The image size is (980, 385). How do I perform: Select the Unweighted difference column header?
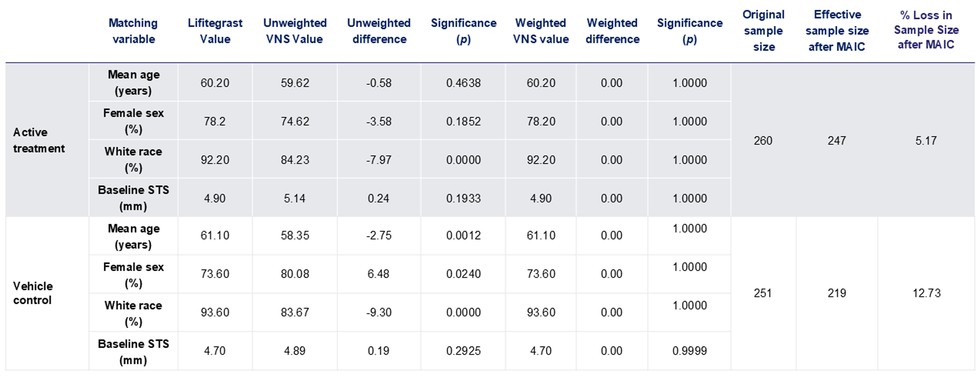(x=379, y=31)
